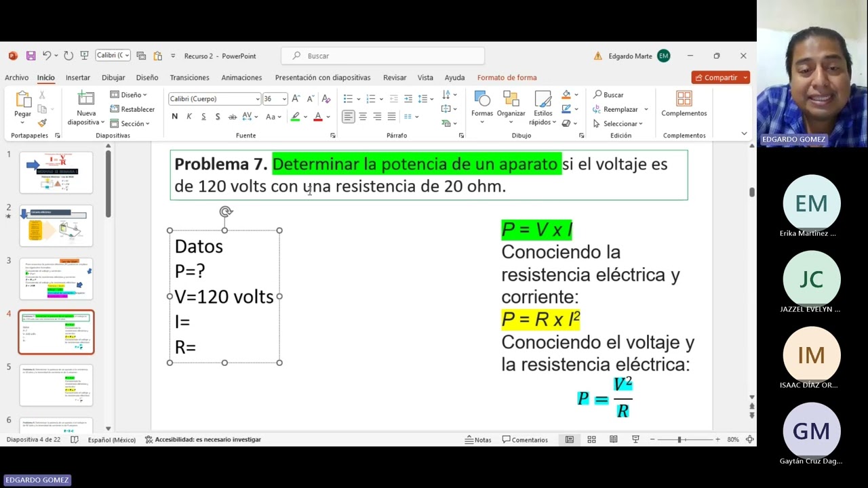Open the Aa change case dropdown
Screen dimensions: 868x488
coord(273,117)
